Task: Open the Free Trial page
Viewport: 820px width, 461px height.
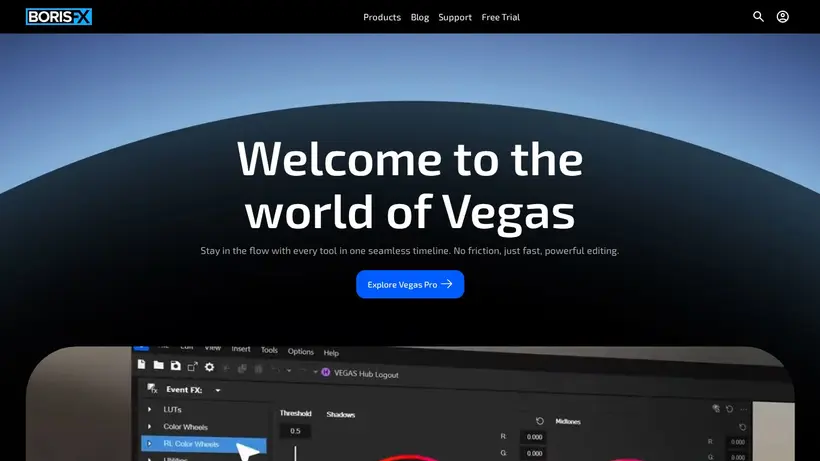Action: [x=500, y=17]
